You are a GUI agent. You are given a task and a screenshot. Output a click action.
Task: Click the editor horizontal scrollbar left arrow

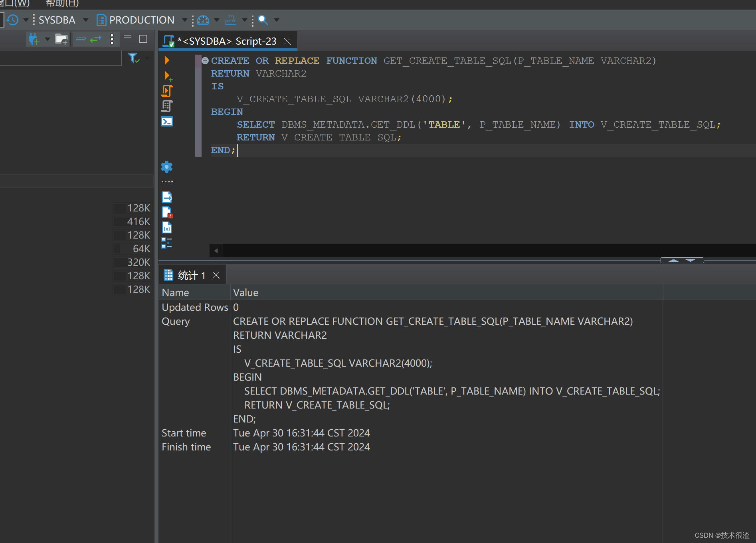click(216, 251)
